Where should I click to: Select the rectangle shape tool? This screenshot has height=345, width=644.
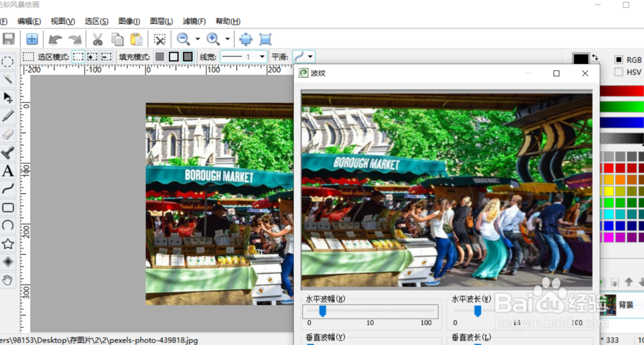tap(7, 207)
